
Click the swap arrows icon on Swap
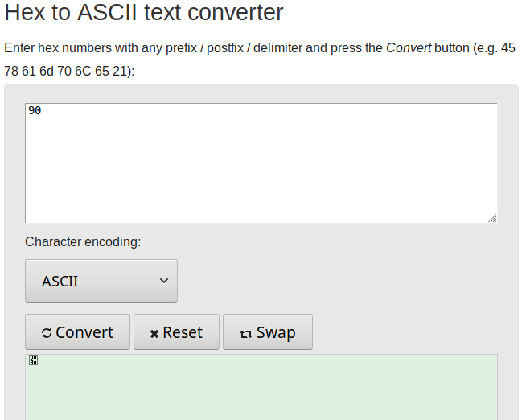tap(245, 334)
